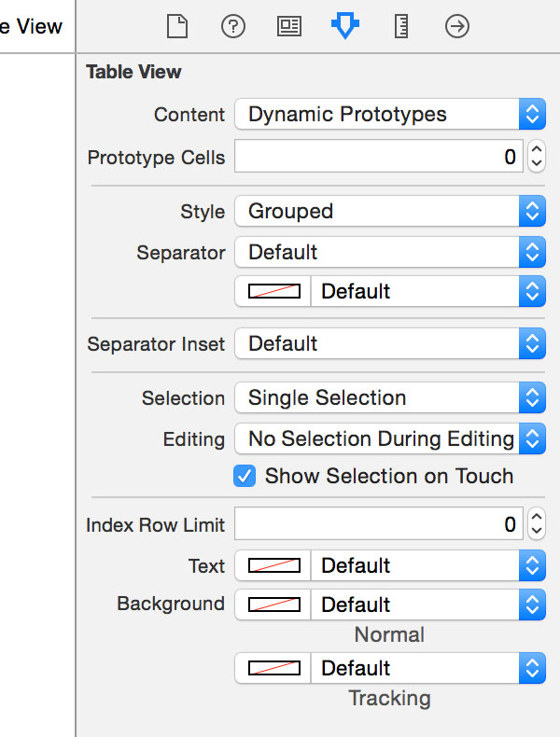Open the Identity inspector
This screenshot has height=737, width=560.
click(x=289, y=26)
